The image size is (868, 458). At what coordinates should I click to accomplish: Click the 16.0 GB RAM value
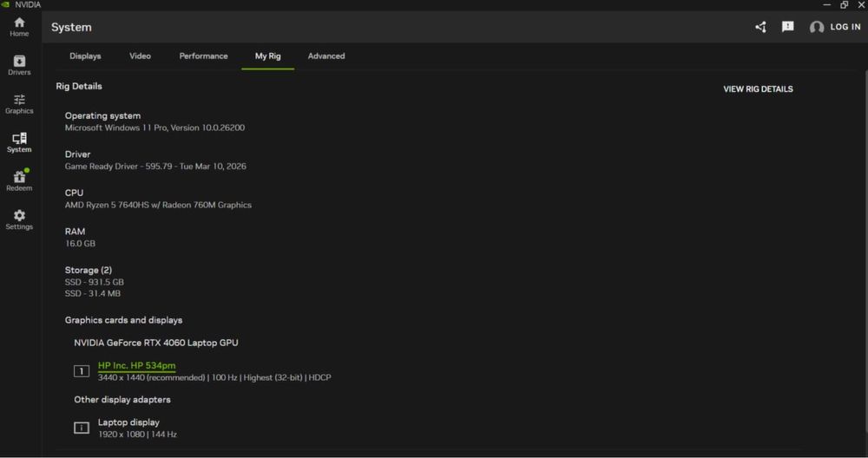(80, 244)
